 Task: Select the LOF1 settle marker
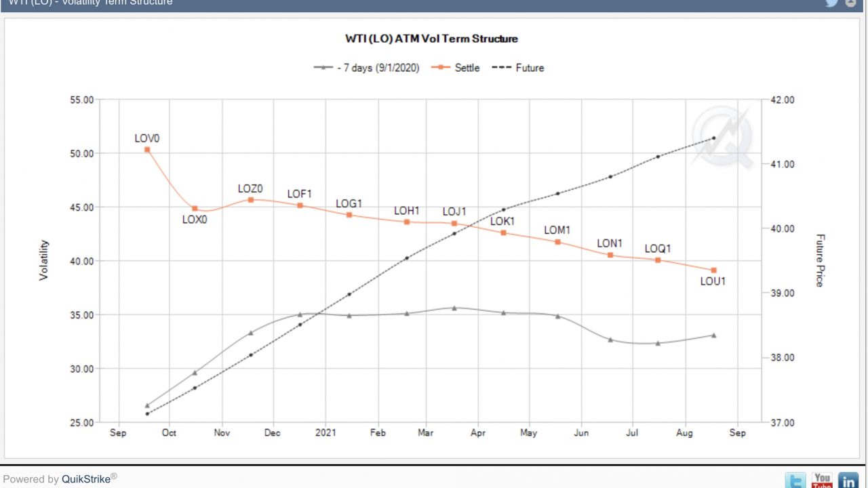(300, 205)
